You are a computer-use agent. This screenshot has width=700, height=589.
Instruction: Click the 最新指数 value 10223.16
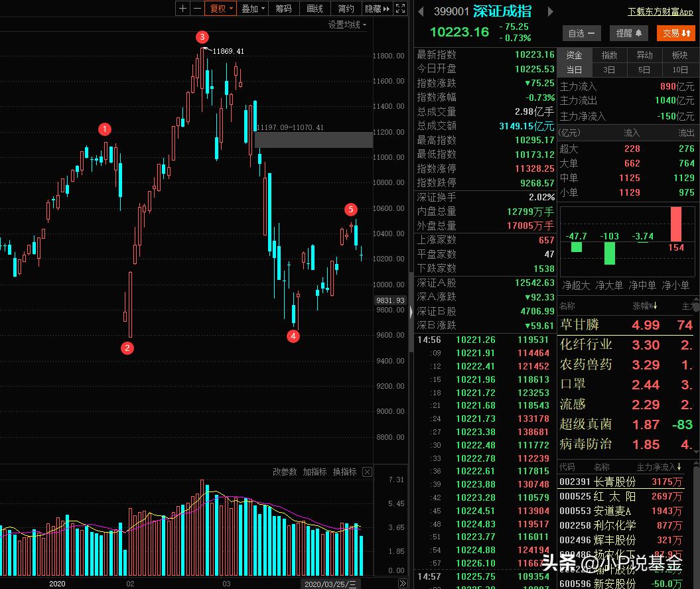[x=534, y=54]
